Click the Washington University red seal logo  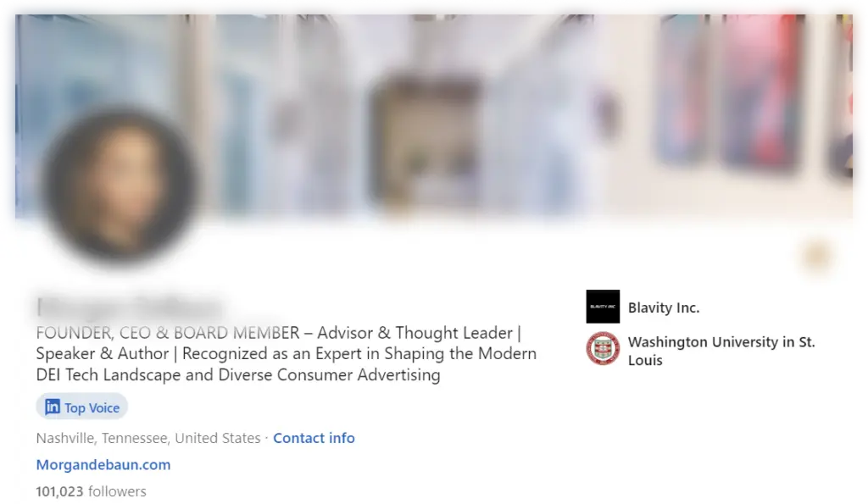603,348
